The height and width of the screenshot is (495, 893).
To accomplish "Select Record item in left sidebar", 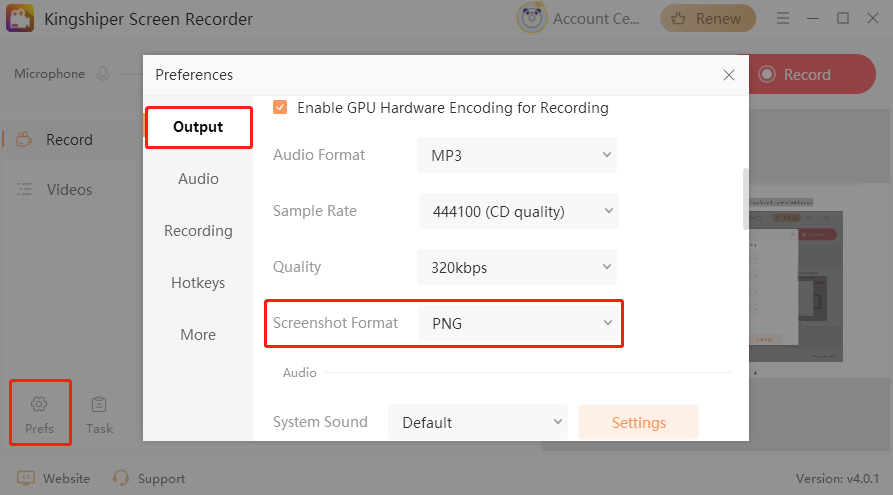I will pos(69,140).
